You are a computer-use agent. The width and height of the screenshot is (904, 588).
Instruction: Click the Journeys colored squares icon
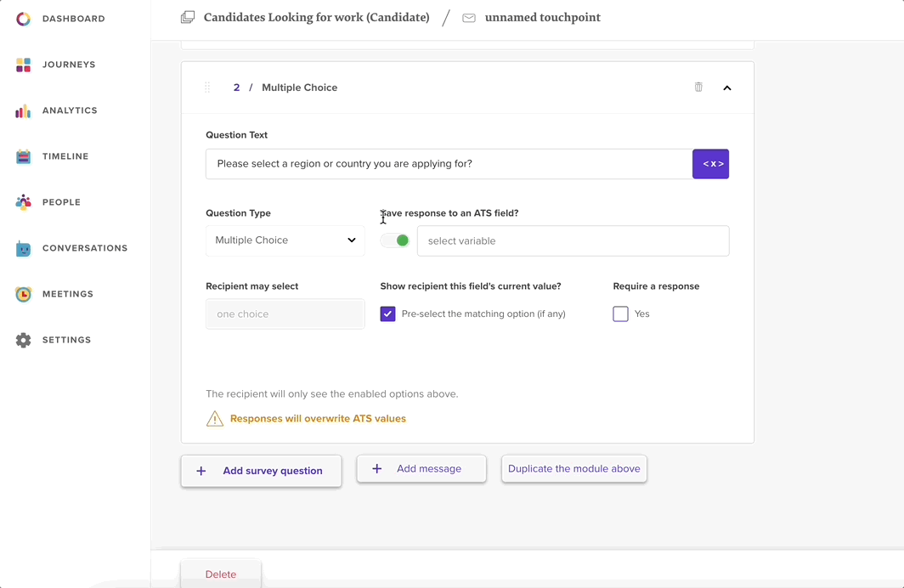coord(23,65)
